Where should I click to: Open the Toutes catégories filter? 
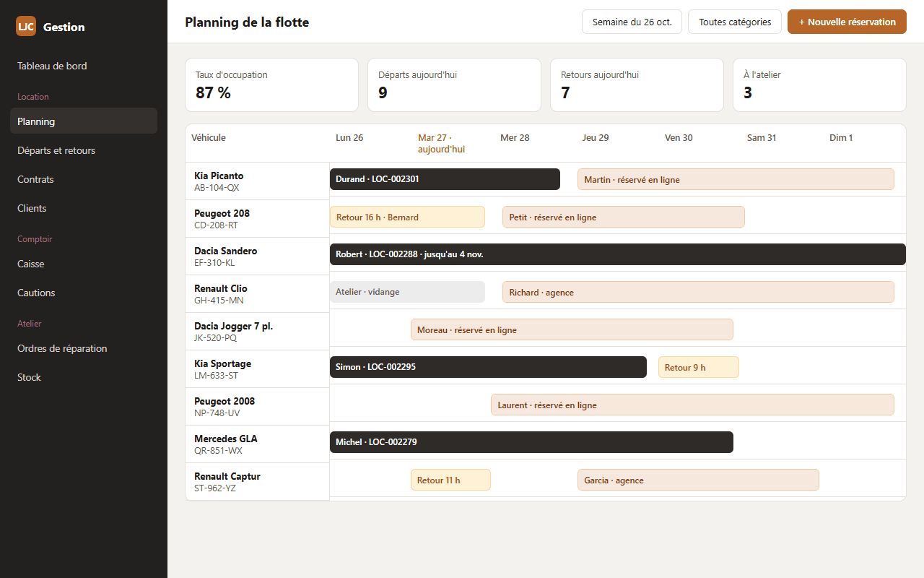coord(735,22)
